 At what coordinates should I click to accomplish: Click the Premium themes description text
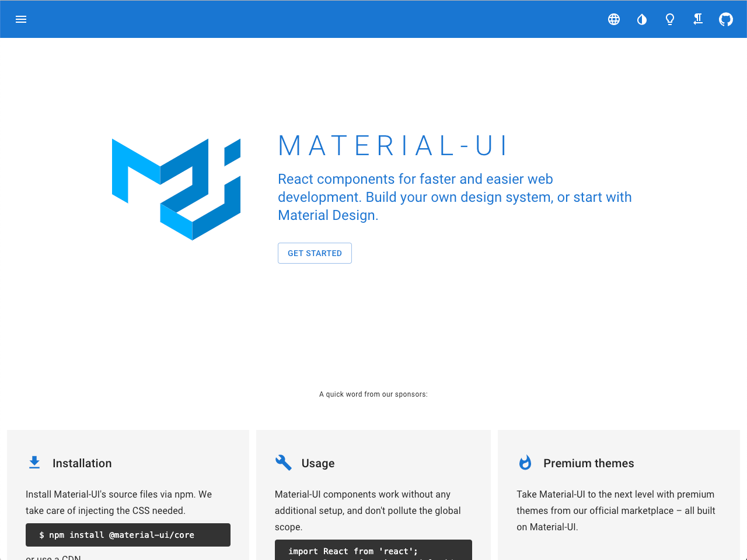pos(616,510)
